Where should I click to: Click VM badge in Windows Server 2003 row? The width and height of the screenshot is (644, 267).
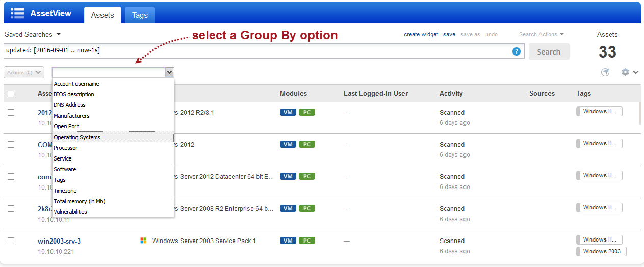click(288, 241)
